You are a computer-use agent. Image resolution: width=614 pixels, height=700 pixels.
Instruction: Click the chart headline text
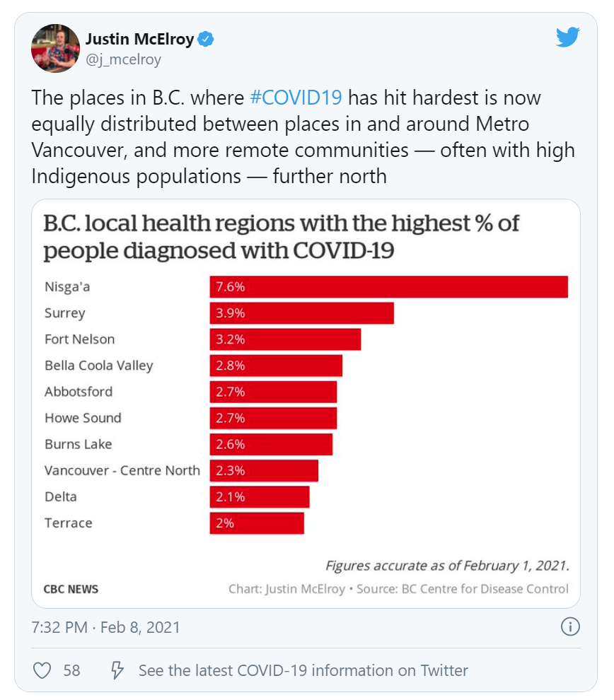pyautogui.click(x=281, y=237)
